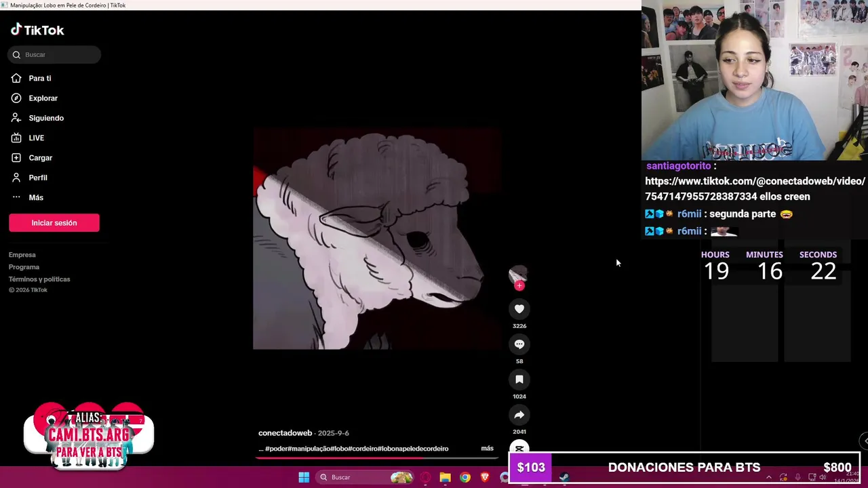The width and height of the screenshot is (868, 488).
Task: Click the #poder hashtag in the caption
Action: (277, 449)
